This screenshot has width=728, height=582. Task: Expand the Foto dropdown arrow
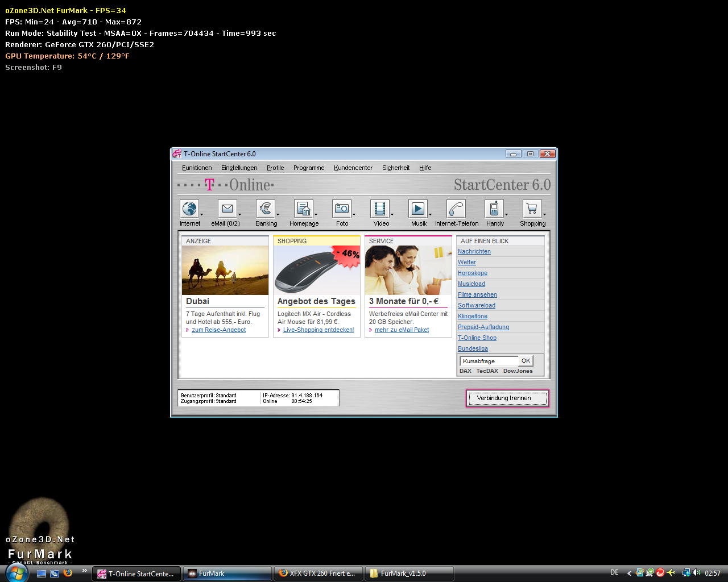pyautogui.click(x=354, y=215)
